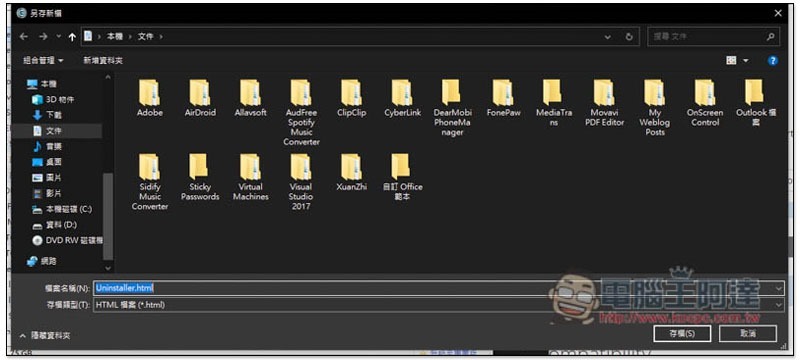Open the file name history dropdown
This screenshot has width=800, height=360.
[x=779, y=288]
